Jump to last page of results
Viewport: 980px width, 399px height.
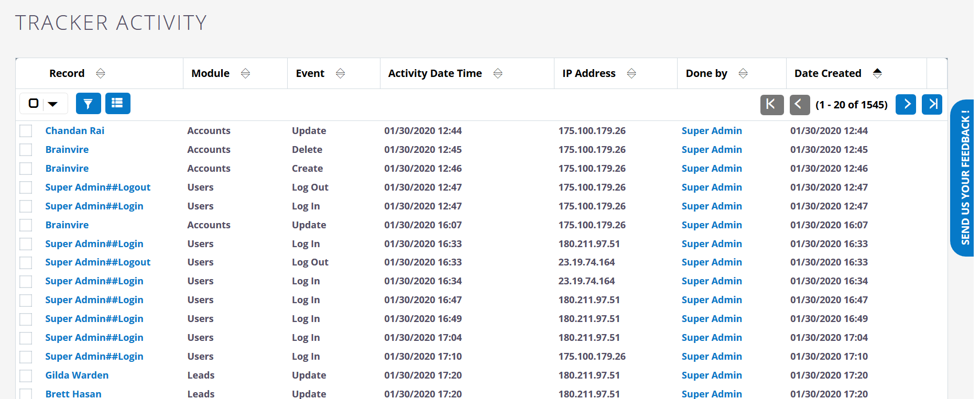[x=932, y=105]
